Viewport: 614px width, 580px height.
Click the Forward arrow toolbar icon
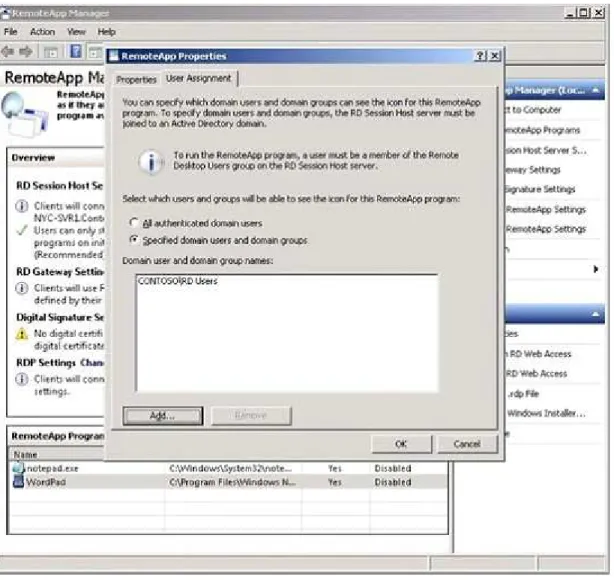26,51
